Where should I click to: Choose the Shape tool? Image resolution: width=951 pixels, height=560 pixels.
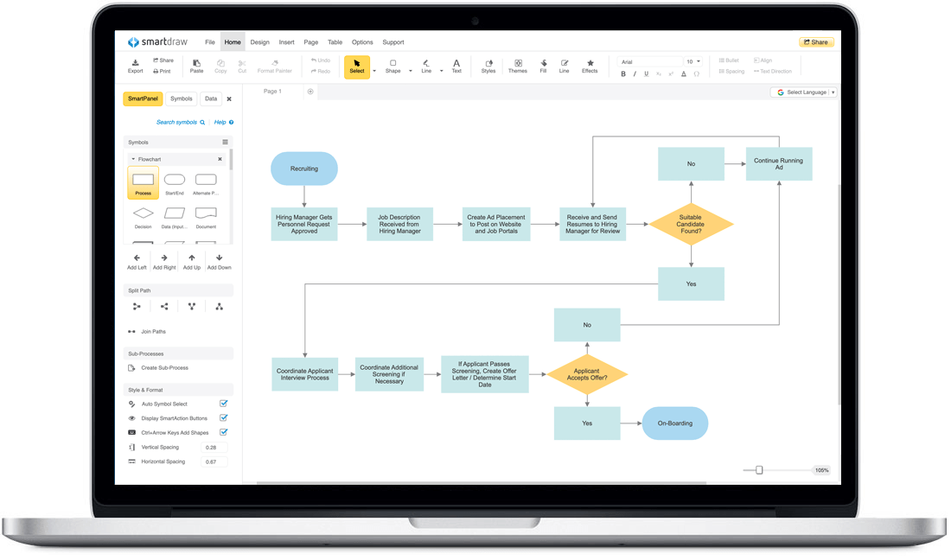393,66
